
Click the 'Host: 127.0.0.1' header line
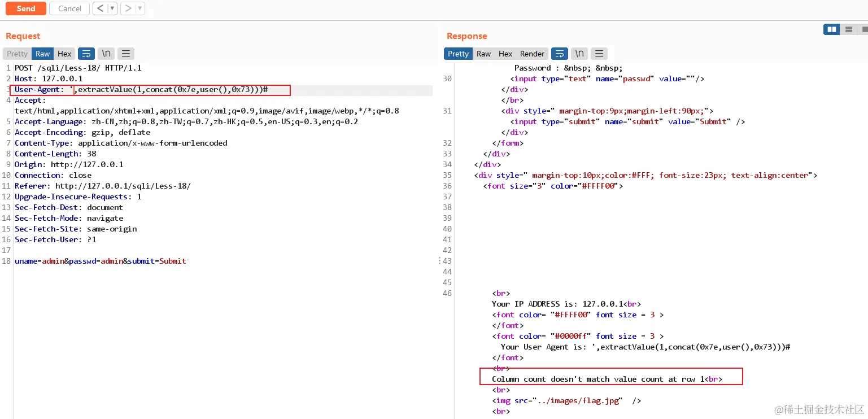[x=49, y=78]
